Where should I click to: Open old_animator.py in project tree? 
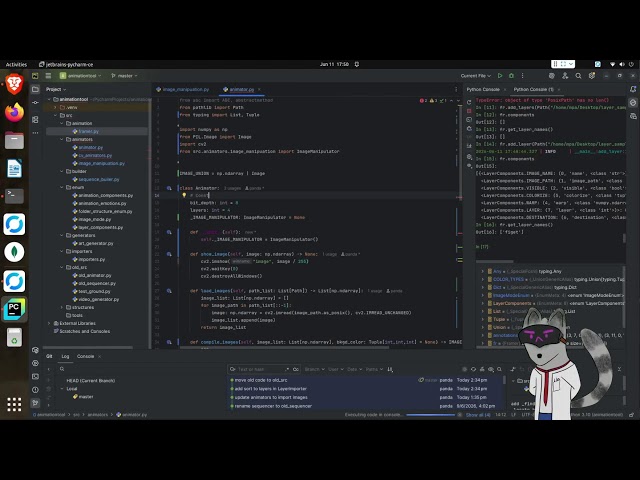pos(95,276)
